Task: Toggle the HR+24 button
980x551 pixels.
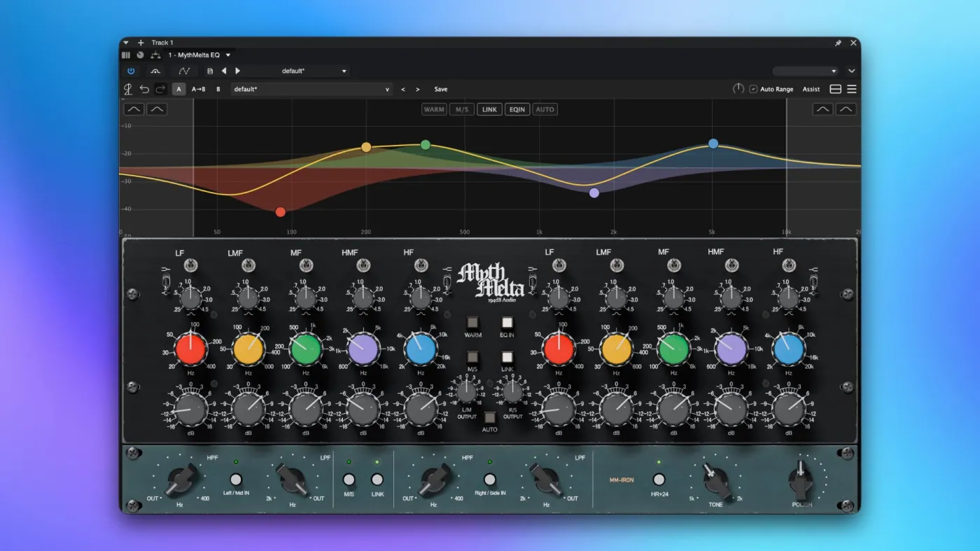Action: coord(659,480)
